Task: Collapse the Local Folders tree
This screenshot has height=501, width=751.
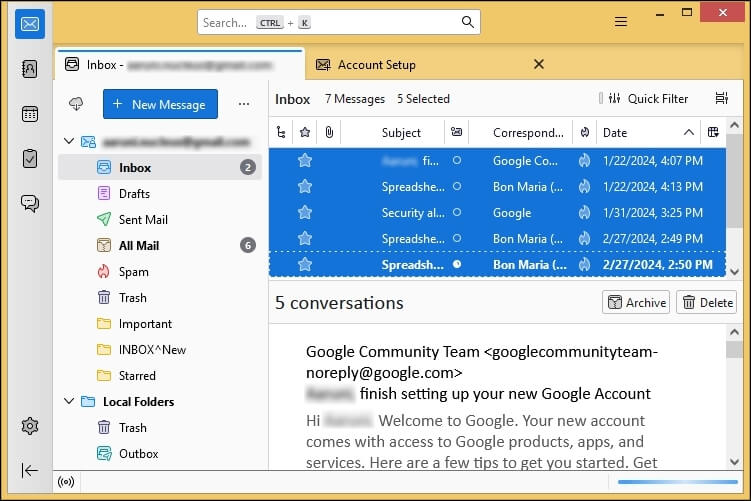Action: (68, 402)
